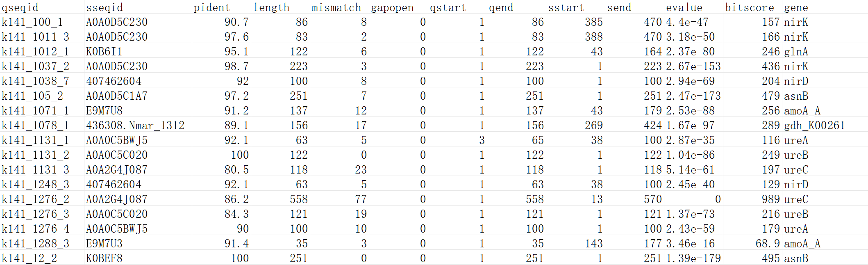This screenshot has height=265, width=868.
Task: Select the k141_1276_2 row id cell
Action: coord(42,199)
